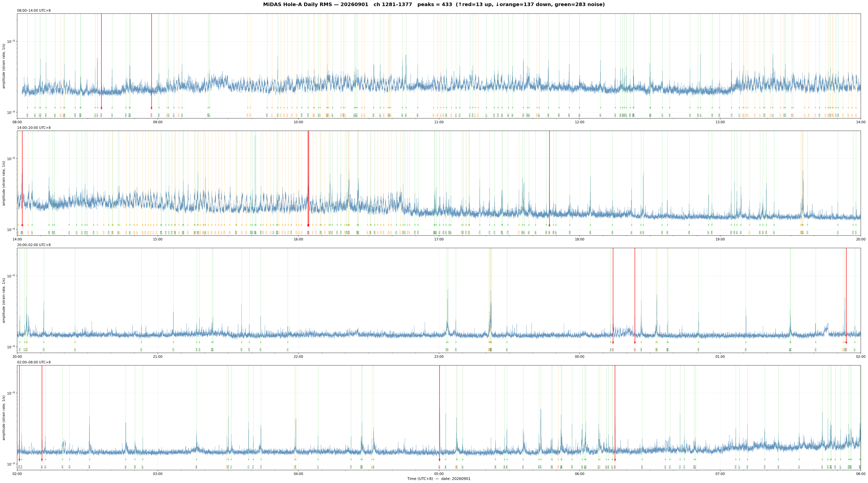Click the 13:00 time tick label
Image resolution: width=868 pixels, height=483 pixels.
pyautogui.click(x=720, y=122)
